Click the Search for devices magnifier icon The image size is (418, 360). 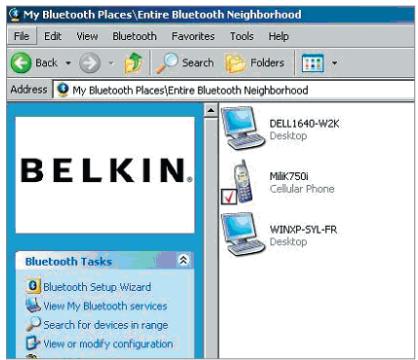[x=33, y=324]
